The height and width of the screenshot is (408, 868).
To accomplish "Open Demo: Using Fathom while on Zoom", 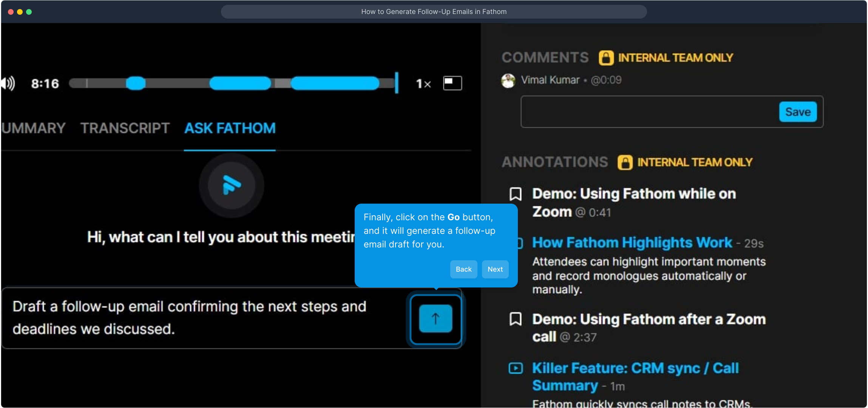I will (x=634, y=202).
